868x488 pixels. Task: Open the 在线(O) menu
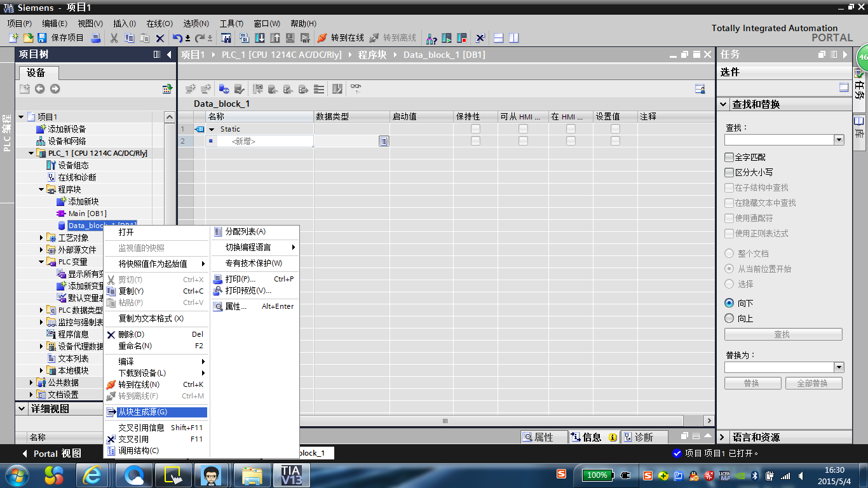tap(159, 24)
